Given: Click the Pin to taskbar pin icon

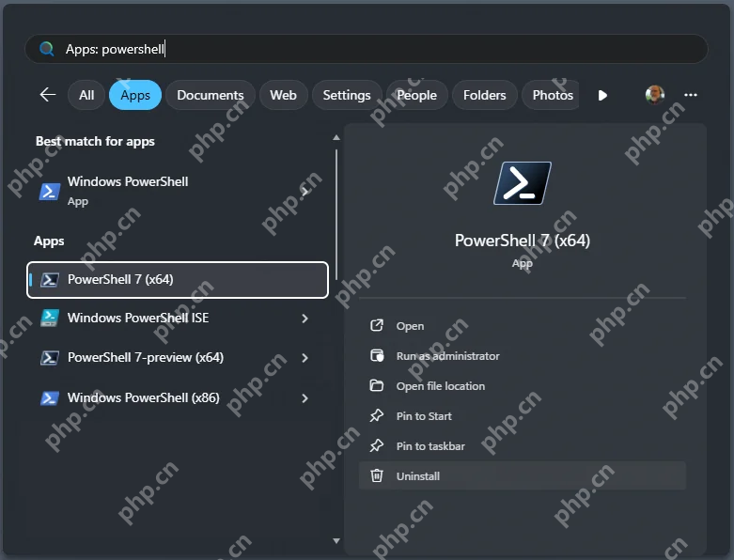Looking at the screenshot, I should (x=377, y=445).
